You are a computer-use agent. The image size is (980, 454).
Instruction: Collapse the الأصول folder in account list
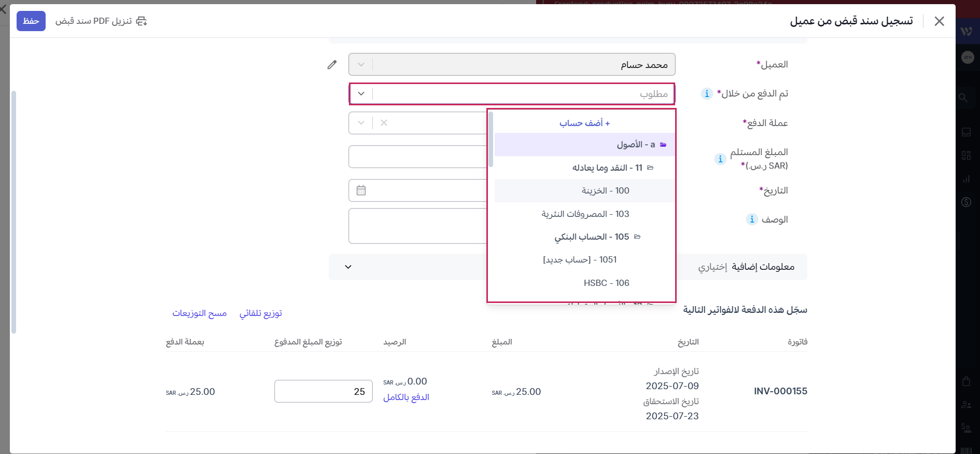[x=663, y=145]
